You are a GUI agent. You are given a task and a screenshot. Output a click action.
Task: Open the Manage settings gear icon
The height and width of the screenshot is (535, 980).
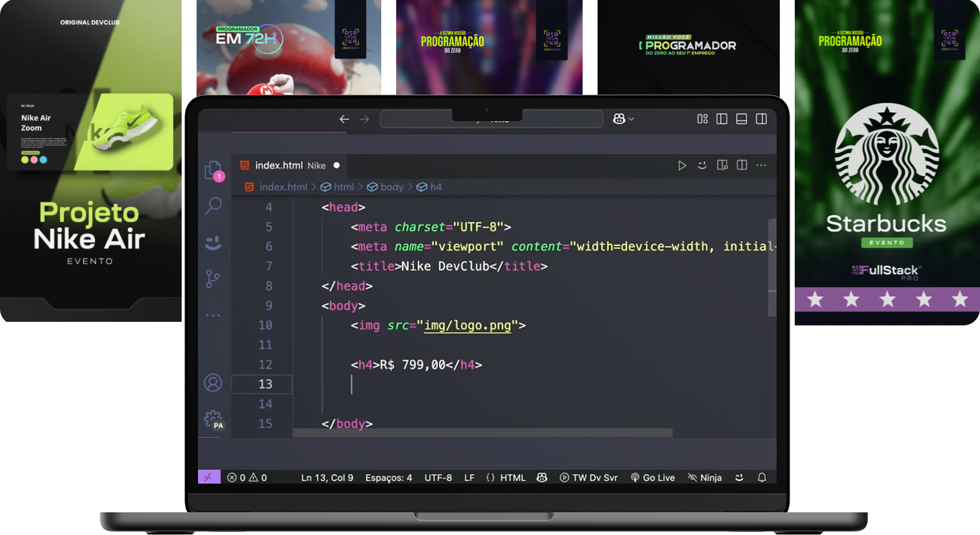pyautogui.click(x=213, y=419)
